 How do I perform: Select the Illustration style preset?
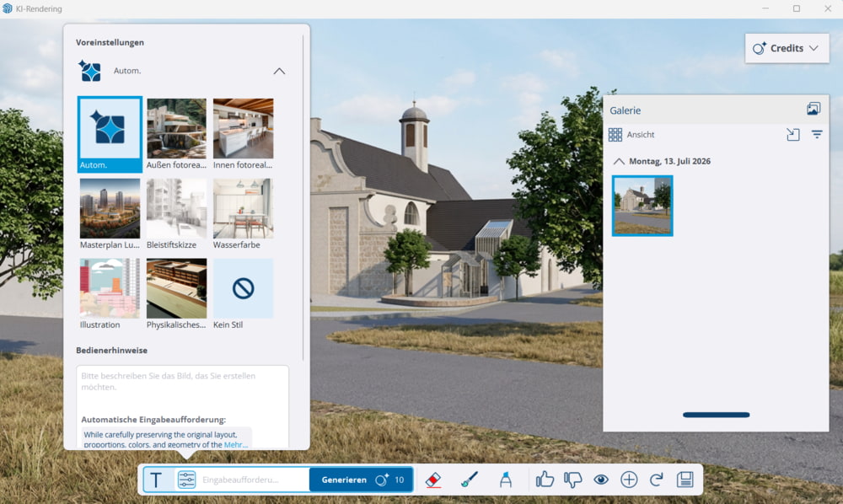pos(110,294)
